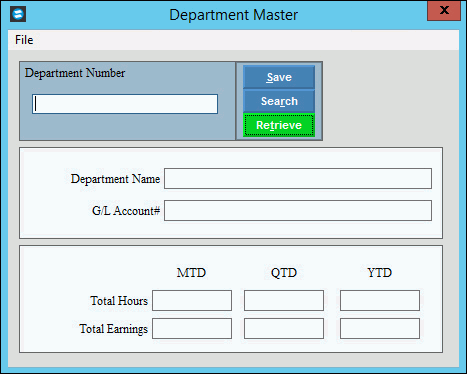Click the MTD column header
467x374 pixels.
tap(191, 273)
